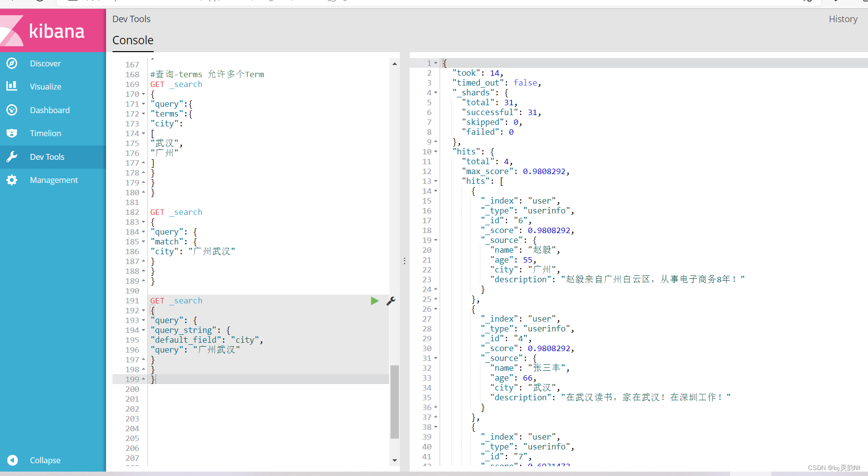868x476 pixels.
Task: Open request History
Action: pyautogui.click(x=843, y=19)
